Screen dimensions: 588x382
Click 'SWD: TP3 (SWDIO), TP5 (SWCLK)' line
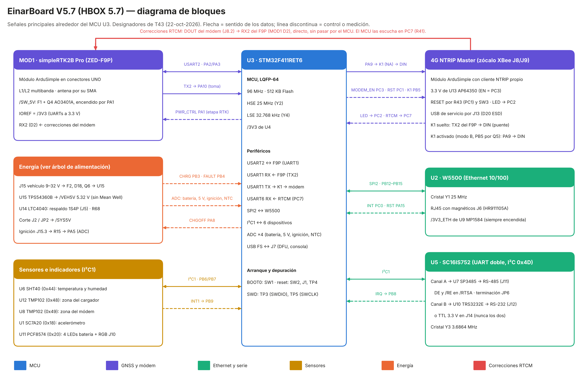coord(282,294)
